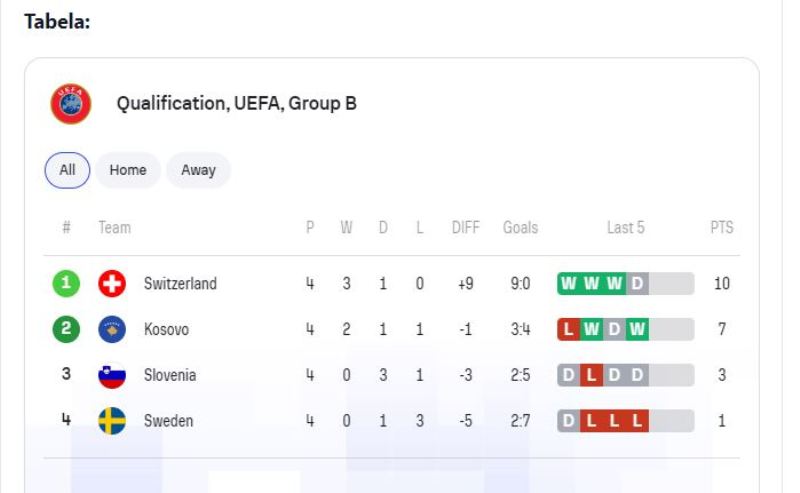Click Slovenia's red L form badge
Screen dimensions: 800x493
591,375
